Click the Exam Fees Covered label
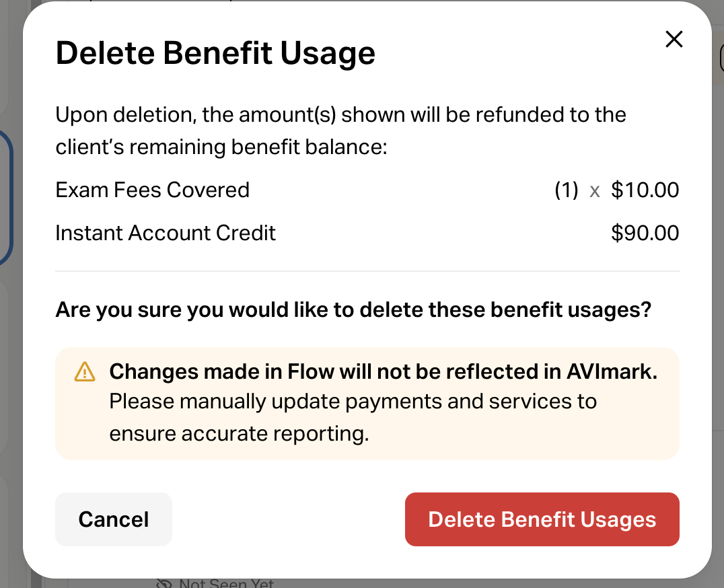The height and width of the screenshot is (588, 724). tap(153, 190)
